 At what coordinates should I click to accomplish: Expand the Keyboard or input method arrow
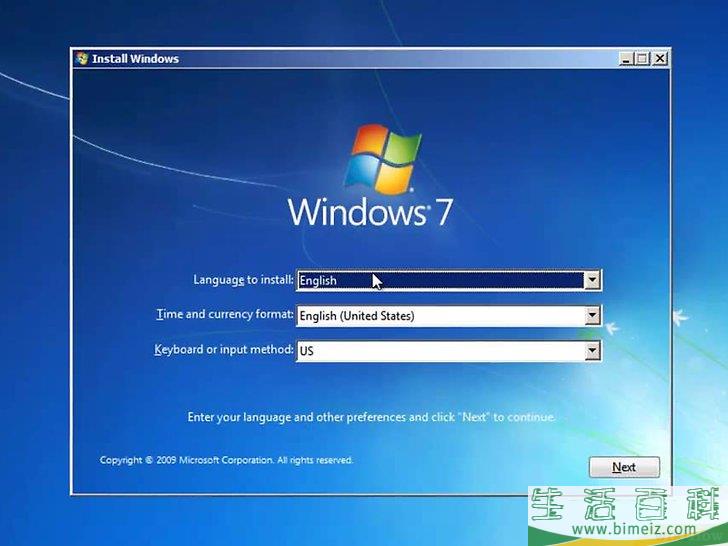coord(592,351)
